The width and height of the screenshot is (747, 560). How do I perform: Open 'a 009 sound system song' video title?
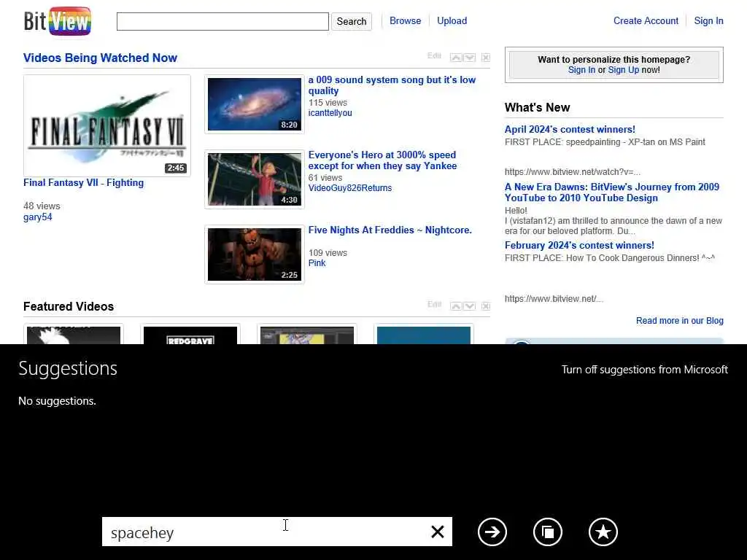tap(392, 85)
